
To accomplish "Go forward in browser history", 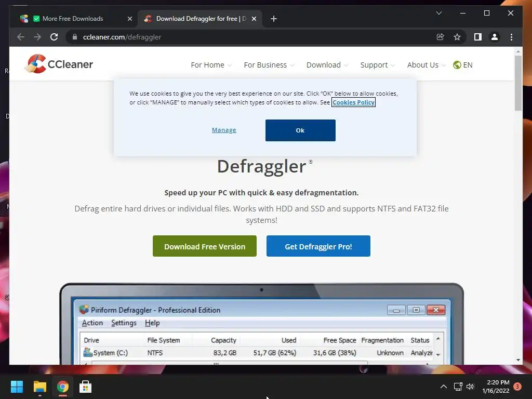I will click(37, 37).
